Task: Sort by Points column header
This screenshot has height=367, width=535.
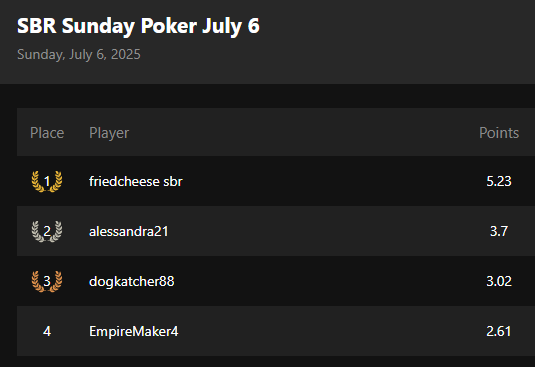Action: (499, 133)
